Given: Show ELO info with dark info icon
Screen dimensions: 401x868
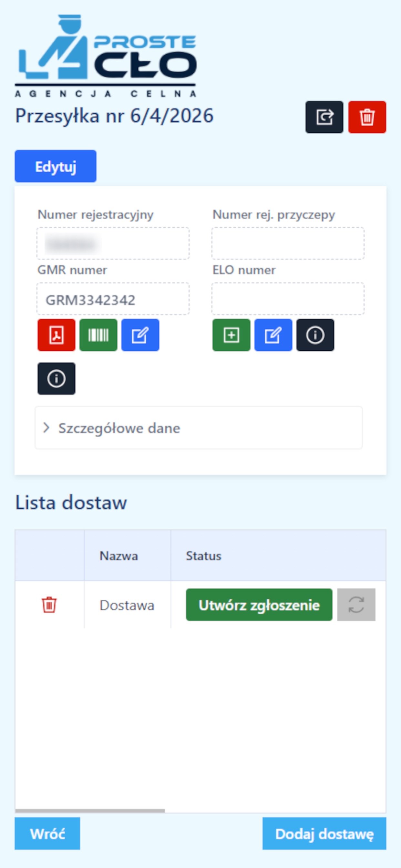Looking at the screenshot, I should click(315, 335).
